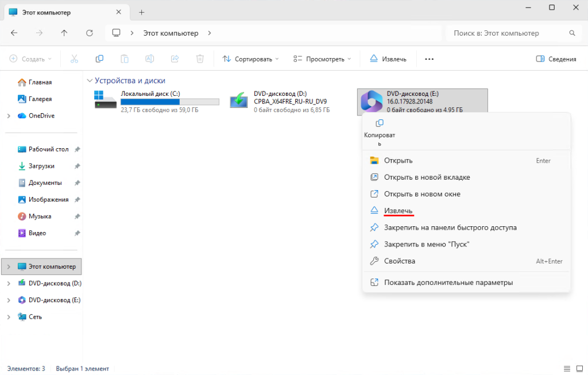The image size is (588, 375).
Task: Click the Cut scissors icon in toolbar
Action: [x=74, y=59]
